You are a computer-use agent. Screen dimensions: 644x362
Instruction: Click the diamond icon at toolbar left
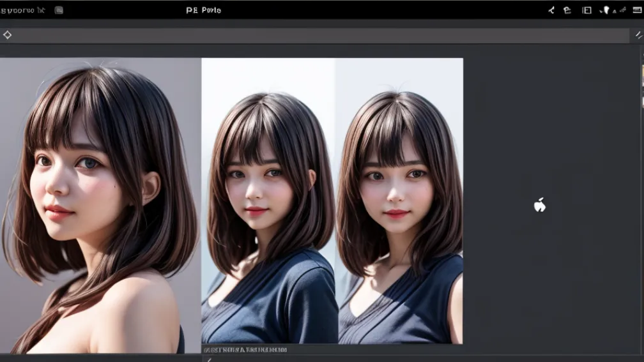[x=8, y=35]
